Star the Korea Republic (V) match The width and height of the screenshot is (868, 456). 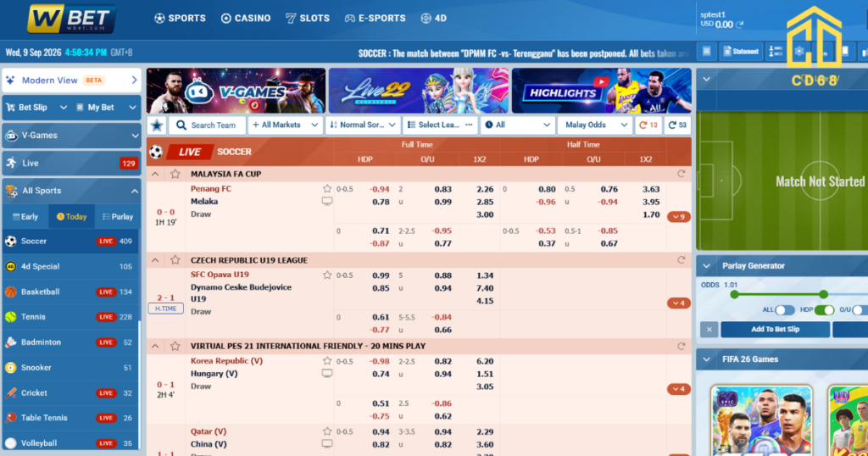pyautogui.click(x=327, y=361)
